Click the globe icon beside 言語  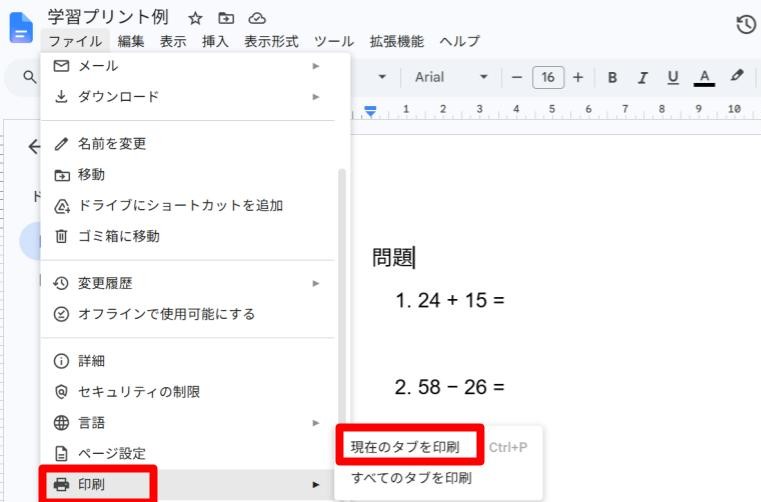[x=61, y=423]
